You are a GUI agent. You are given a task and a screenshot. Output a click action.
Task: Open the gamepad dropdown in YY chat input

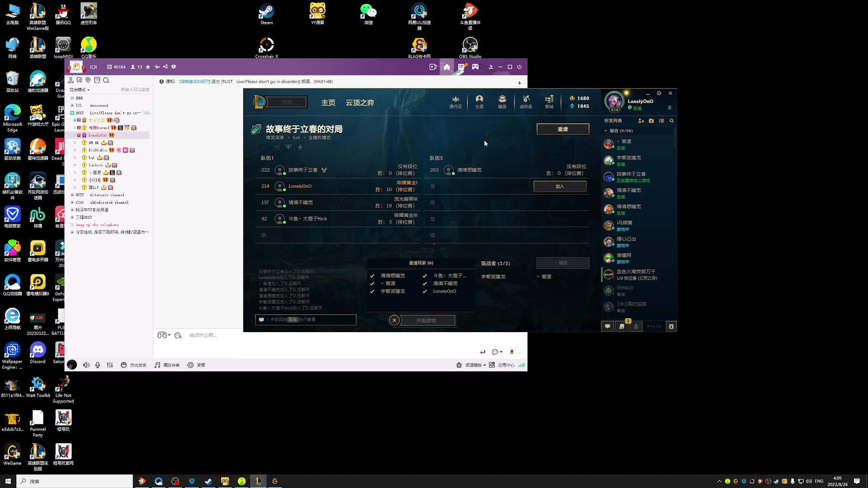pos(164,335)
